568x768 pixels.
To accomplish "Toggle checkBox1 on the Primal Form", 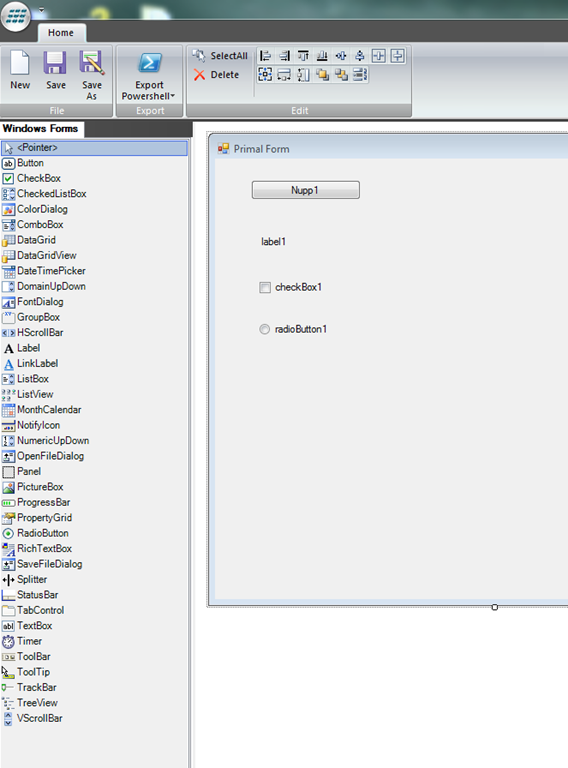I will (265, 288).
